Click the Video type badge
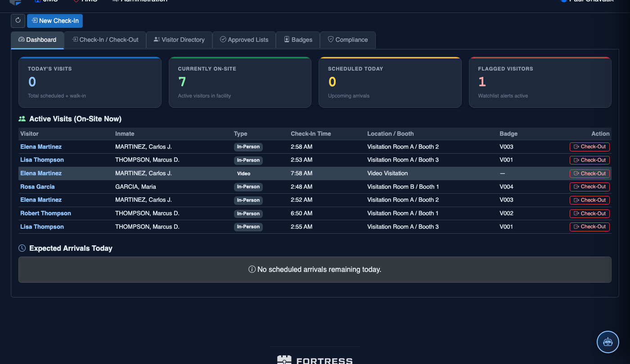Viewport: 630px width, 364px height. [243, 173]
